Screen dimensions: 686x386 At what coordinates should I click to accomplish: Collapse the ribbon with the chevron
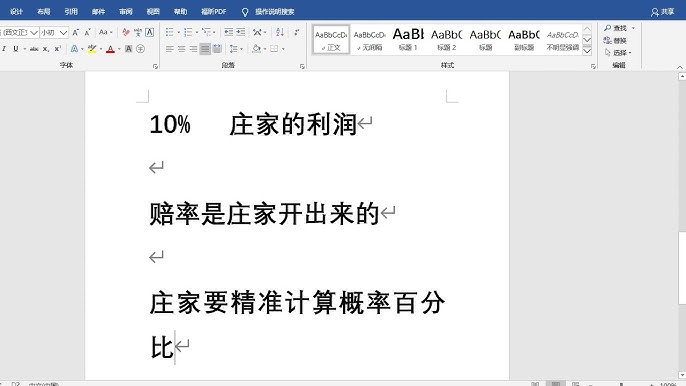point(680,67)
